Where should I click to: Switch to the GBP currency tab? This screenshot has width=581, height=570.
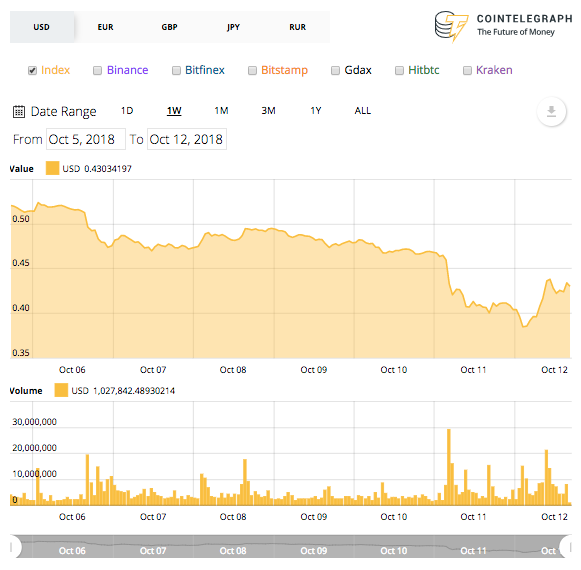169,27
